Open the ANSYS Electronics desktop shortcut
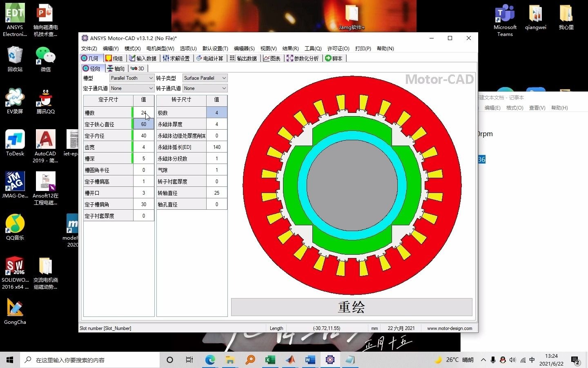This screenshot has height=368, width=588. 15,20
